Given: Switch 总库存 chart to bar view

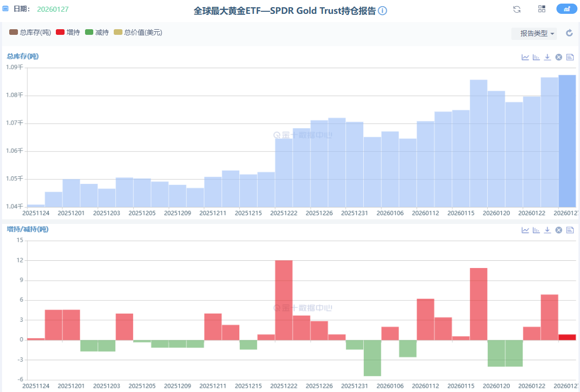Looking at the screenshot, I should [x=536, y=57].
